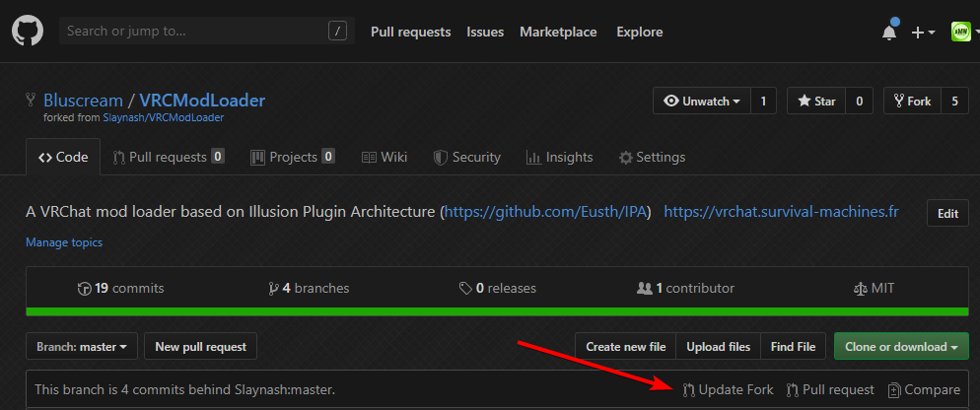980x410 pixels.
Task: Go to Marketplace
Action: click(x=558, y=32)
